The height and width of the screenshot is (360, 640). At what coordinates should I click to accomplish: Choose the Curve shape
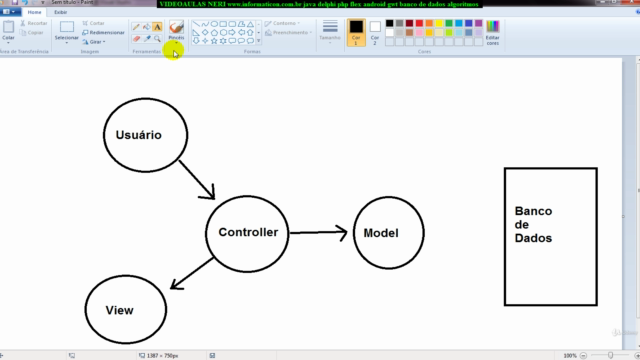[x=205, y=24]
